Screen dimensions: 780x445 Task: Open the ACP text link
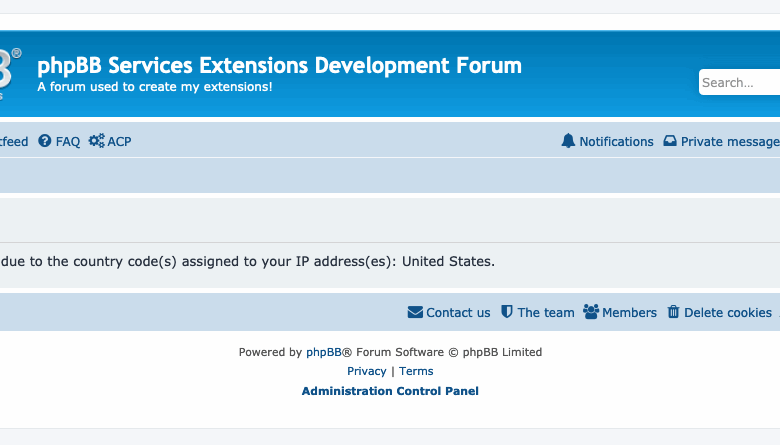pos(119,142)
